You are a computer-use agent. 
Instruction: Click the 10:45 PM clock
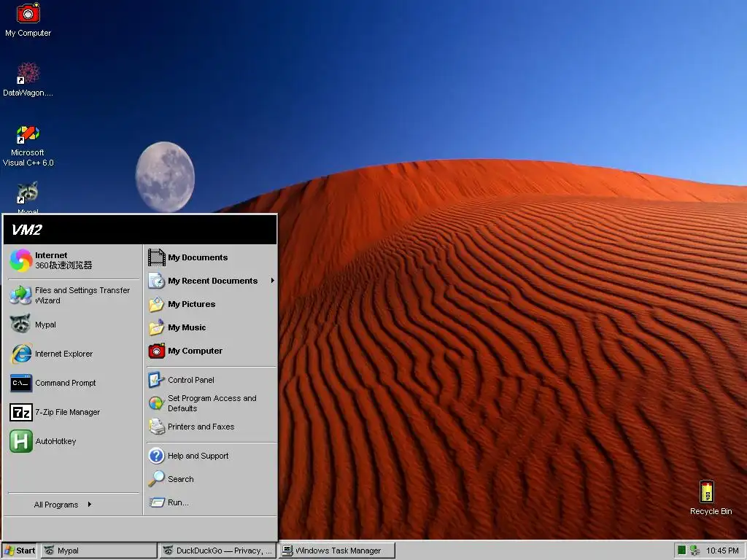(722, 551)
